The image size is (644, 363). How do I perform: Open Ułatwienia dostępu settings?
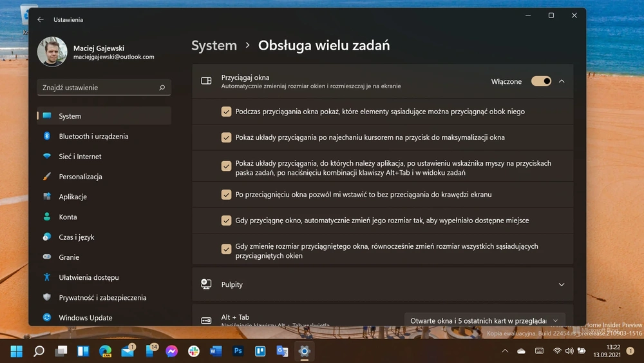click(104, 277)
